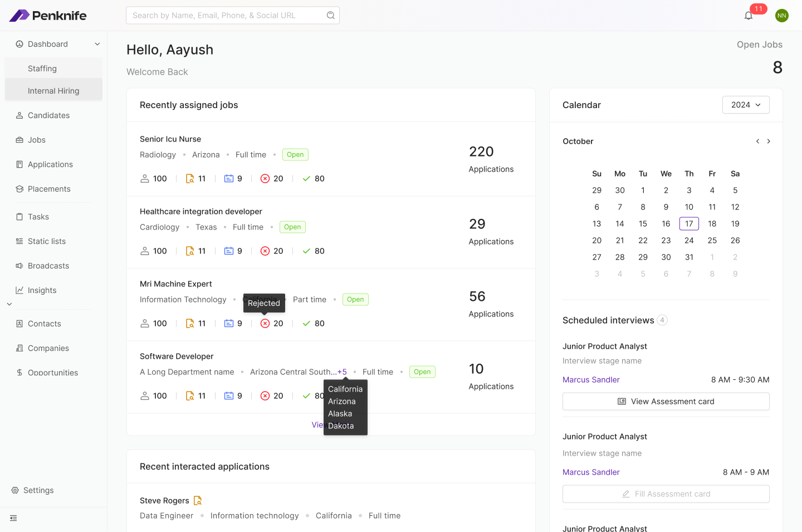Open the 2024 year dropdown
The width and height of the screenshot is (802, 532).
tap(746, 105)
